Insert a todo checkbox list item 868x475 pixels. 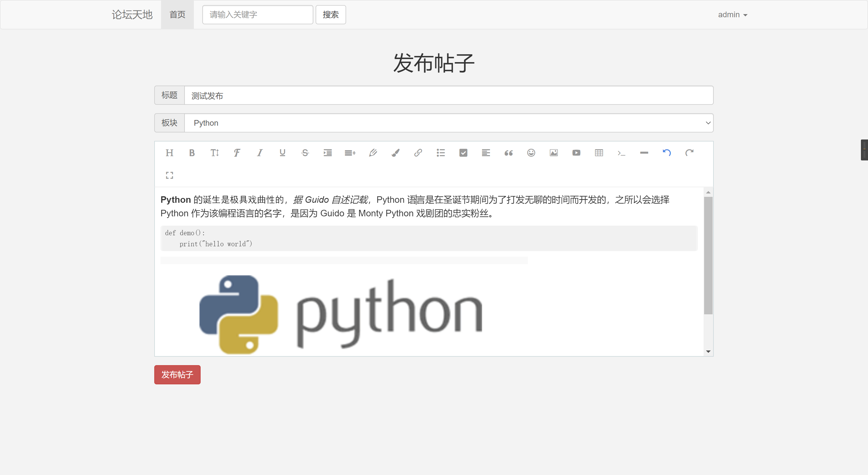click(x=463, y=153)
